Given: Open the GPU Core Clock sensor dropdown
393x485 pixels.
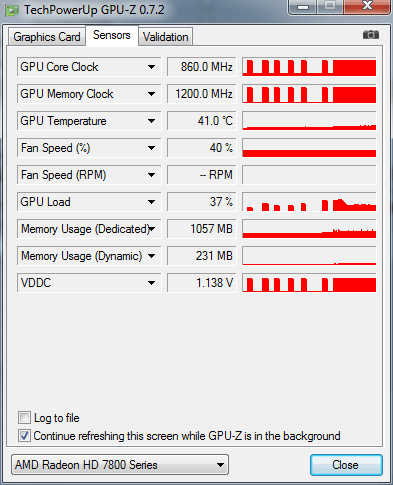Looking at the screenshot, I should point(151,67).
